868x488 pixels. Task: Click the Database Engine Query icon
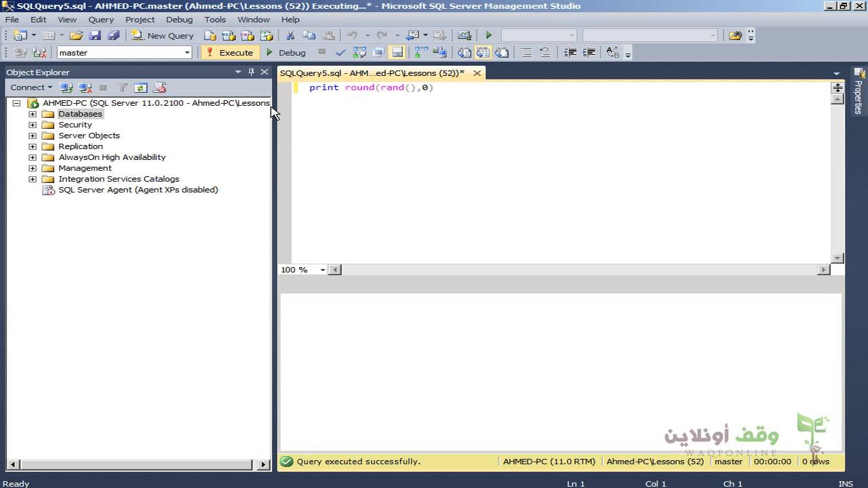pos(210,35)
